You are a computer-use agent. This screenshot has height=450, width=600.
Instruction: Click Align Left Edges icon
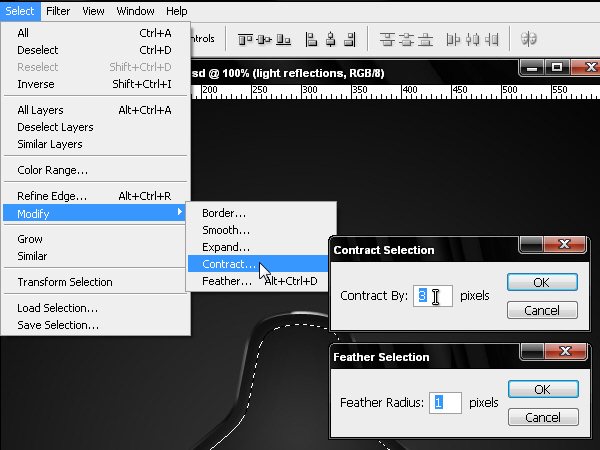(x=311, y=39)
